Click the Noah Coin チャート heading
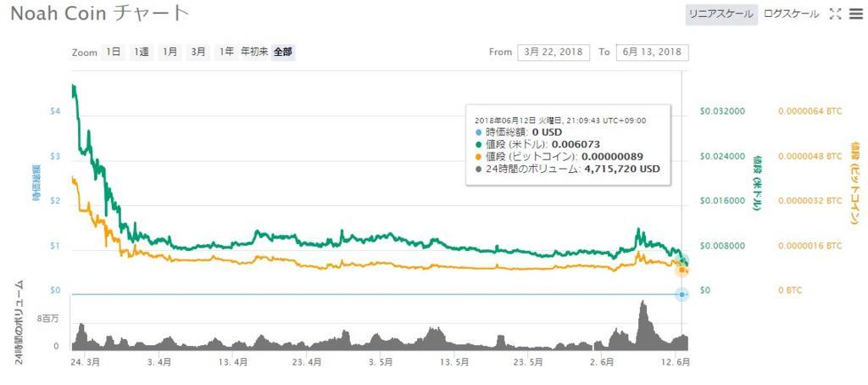Viewport: 868px width, 385px height. pos(100,14)
